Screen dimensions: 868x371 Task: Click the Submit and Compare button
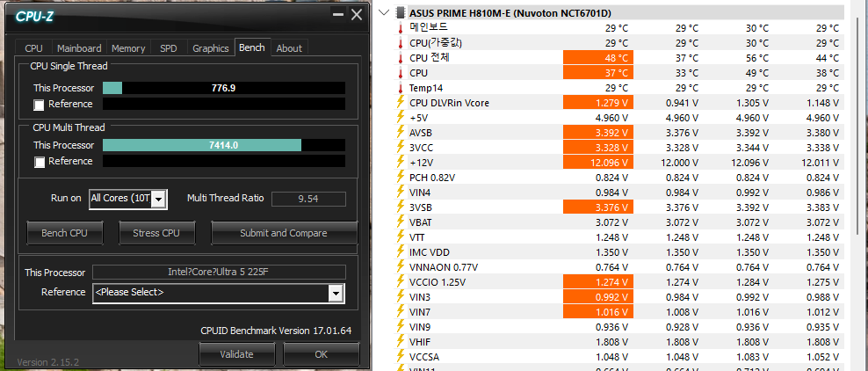point(283,233)
